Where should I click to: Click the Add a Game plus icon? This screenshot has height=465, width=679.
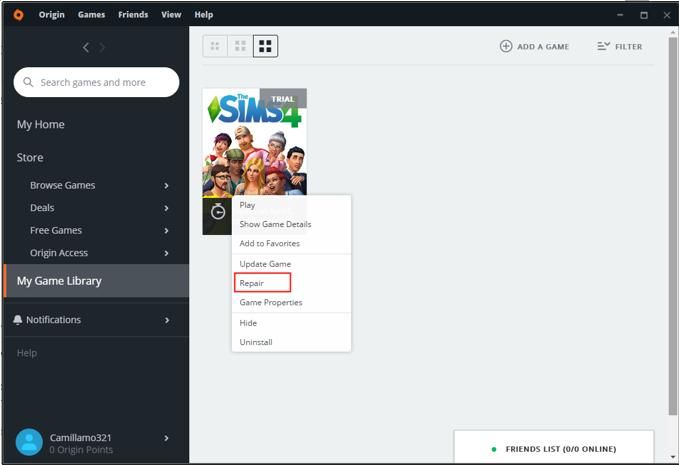click(x=506, y=46)
